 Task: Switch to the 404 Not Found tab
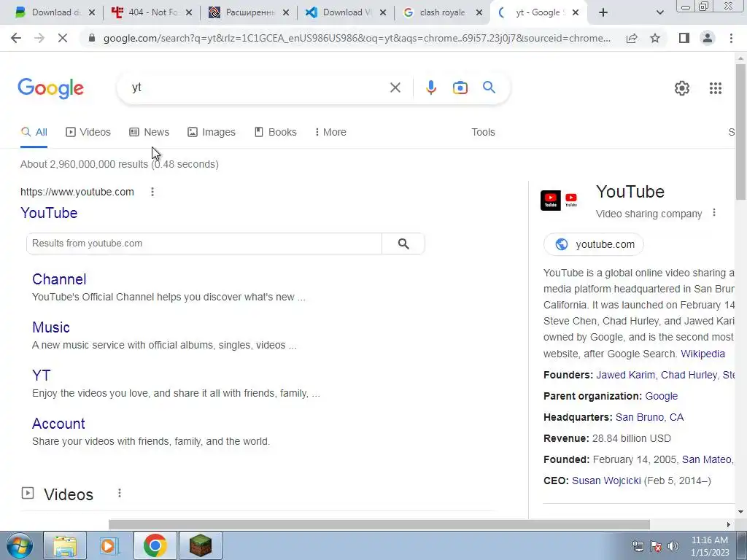(x=152, y=12)
